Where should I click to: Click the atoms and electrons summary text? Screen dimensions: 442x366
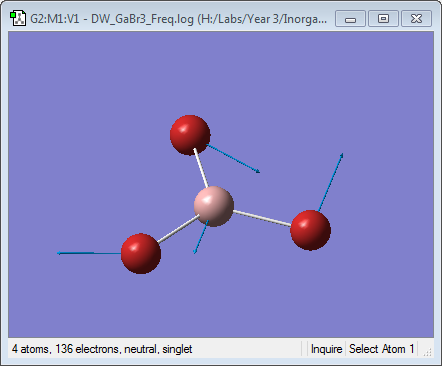tap(102, 349)
